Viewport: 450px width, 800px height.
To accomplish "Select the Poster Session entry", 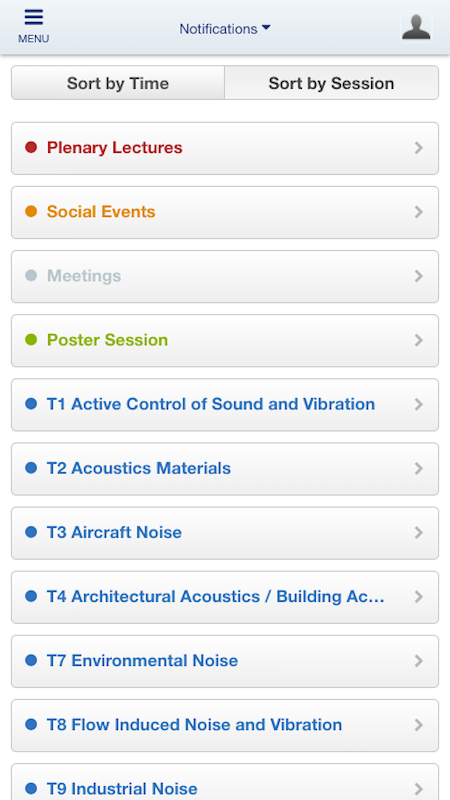I will click(x=225, y=340).
